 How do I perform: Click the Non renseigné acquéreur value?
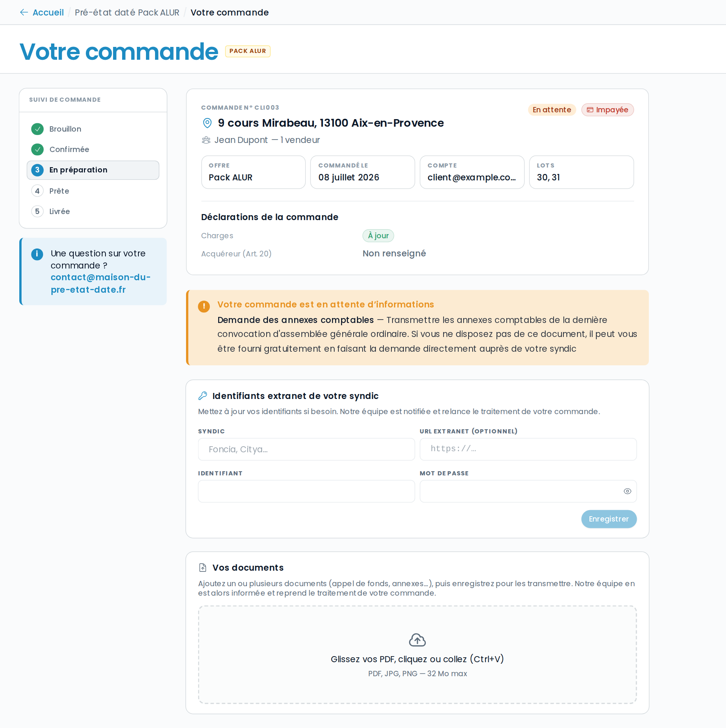coord(394,253)
